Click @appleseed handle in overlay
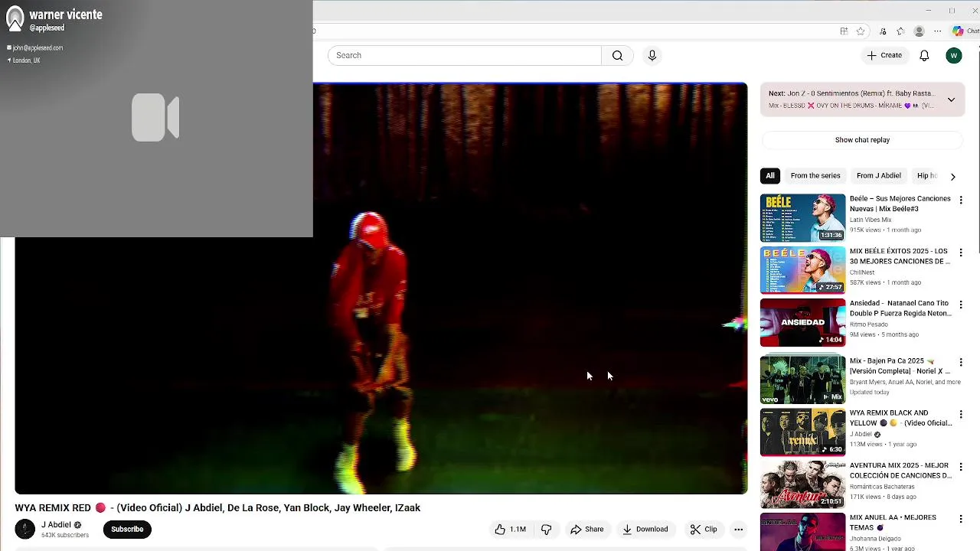980x551 pixels. (x=47, y=28)
